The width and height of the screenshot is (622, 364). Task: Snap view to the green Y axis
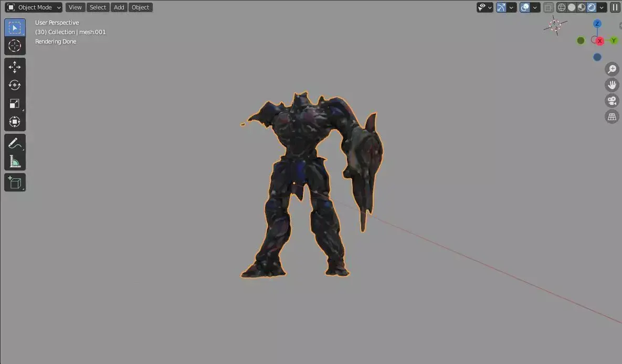point(614,40)
